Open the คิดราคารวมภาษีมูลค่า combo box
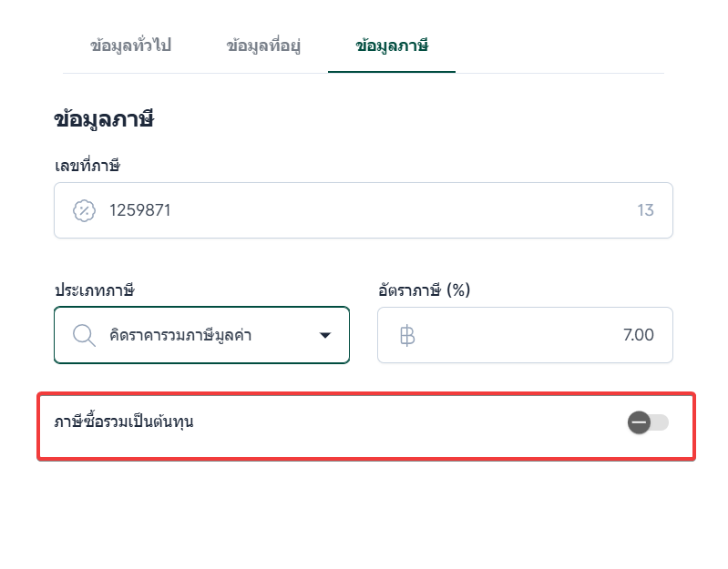This screenshot has height=569, width=728. tap(201, 335)
